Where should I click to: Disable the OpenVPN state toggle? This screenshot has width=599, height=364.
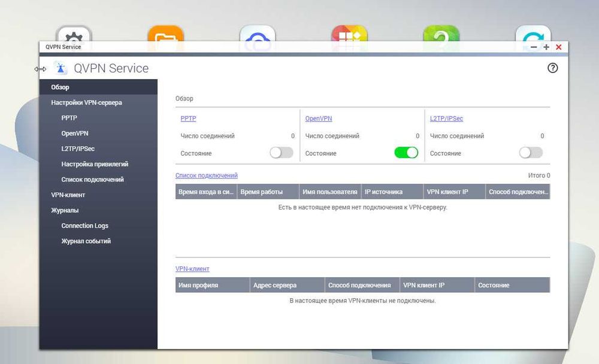pos(406,153)
